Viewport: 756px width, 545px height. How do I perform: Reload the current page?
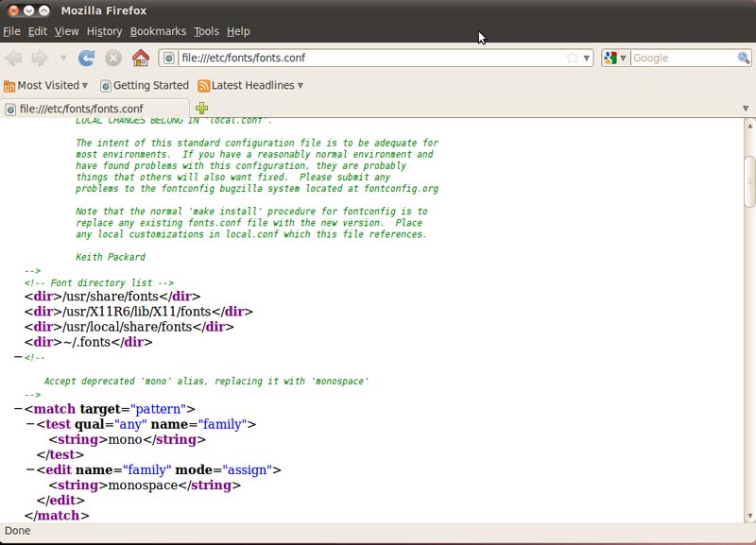click(86, 59)
